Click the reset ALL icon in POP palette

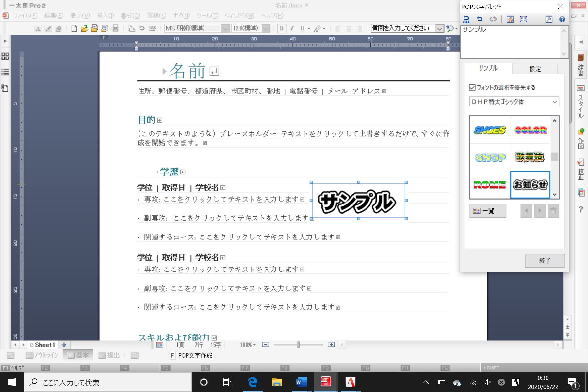[x=466, y=19]
